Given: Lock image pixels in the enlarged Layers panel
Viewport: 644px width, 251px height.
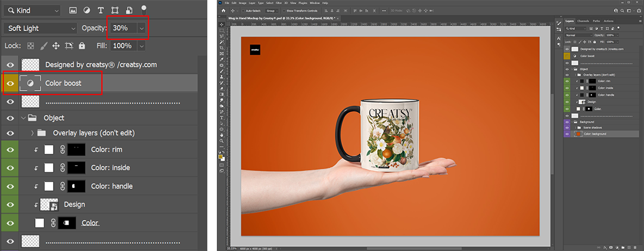Looking at the screenshot, I should click(43, 45).
